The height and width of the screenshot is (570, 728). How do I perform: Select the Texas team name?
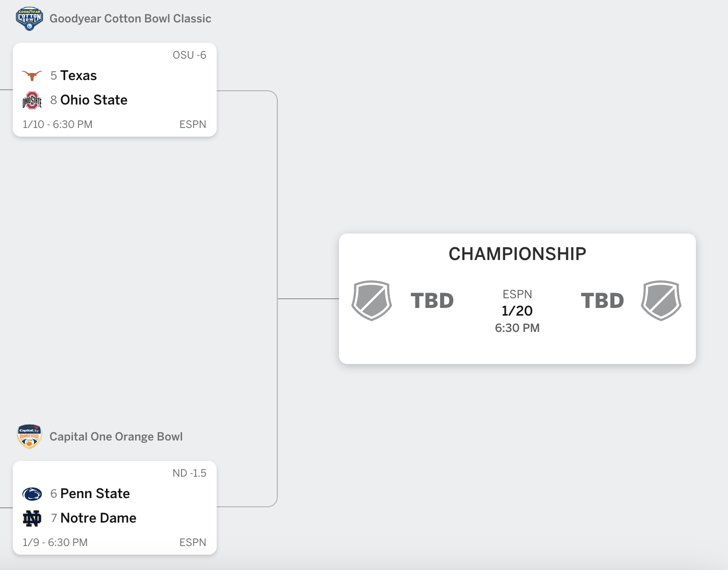pyautogui.click(x=79, y=75)
